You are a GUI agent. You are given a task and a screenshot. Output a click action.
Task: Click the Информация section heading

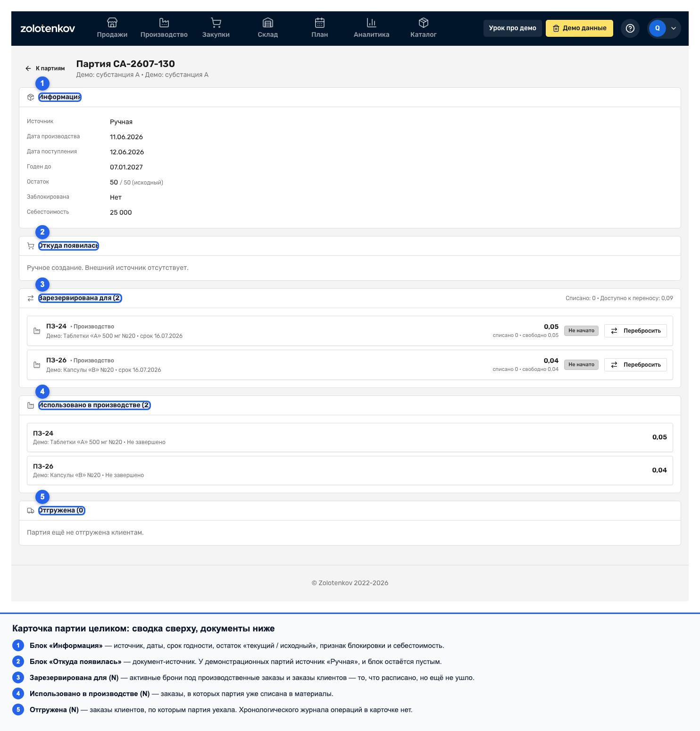pos(60,97)
